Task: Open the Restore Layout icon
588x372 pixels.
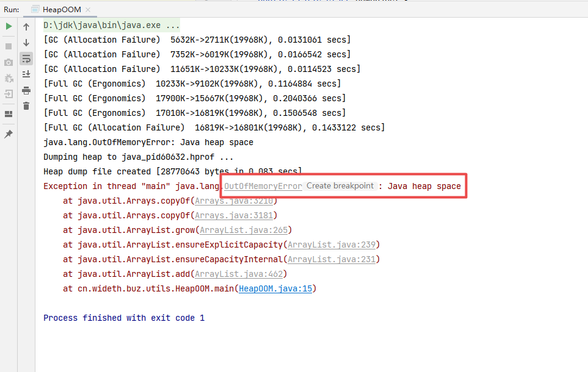Action: (x=9, y=114)
